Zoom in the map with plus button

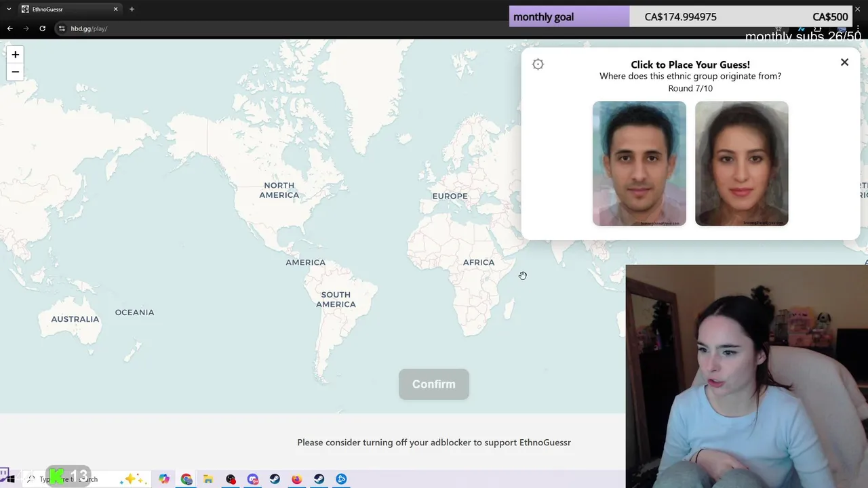[x=15, y=55]
